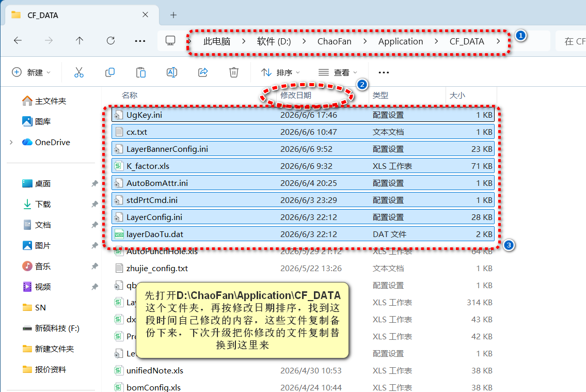Go up one folder level
This screenshot has width=586, height=392.
pyautogui.click(x=79, y=40)
